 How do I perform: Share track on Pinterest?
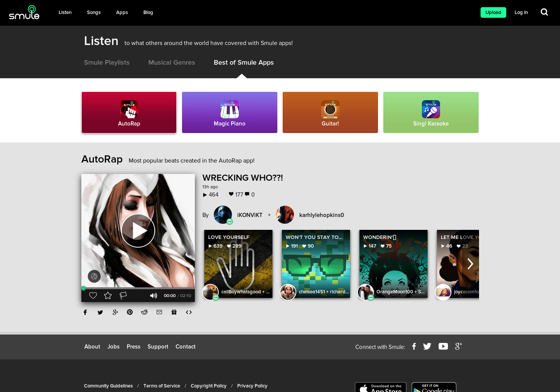(130, 312)
